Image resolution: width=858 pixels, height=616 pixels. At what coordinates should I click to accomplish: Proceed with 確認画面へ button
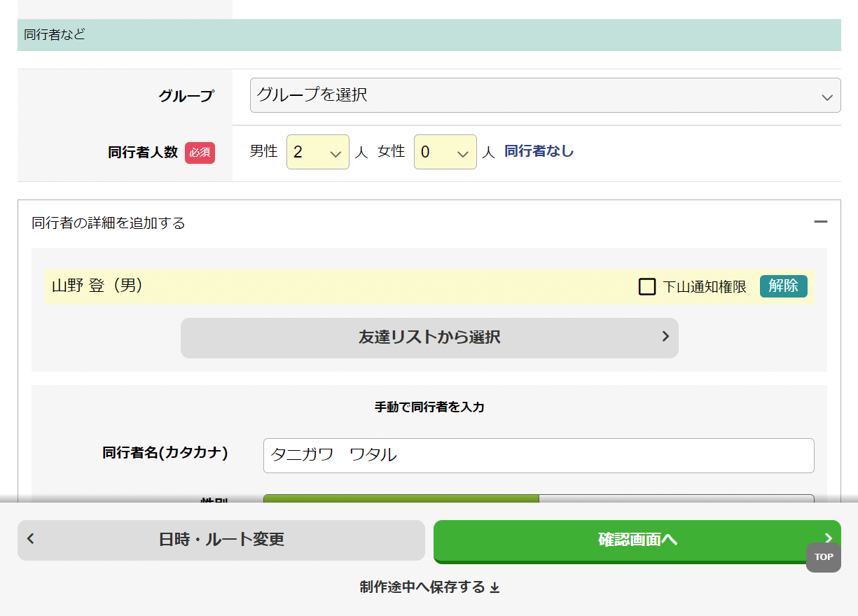pos(637,540)
